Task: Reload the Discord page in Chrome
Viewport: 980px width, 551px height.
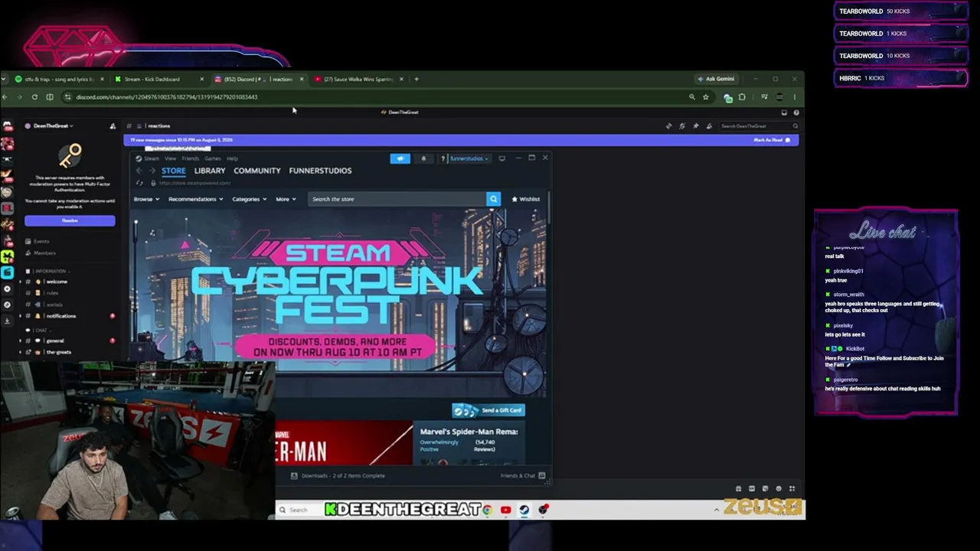Action: [x=34, y=97]
